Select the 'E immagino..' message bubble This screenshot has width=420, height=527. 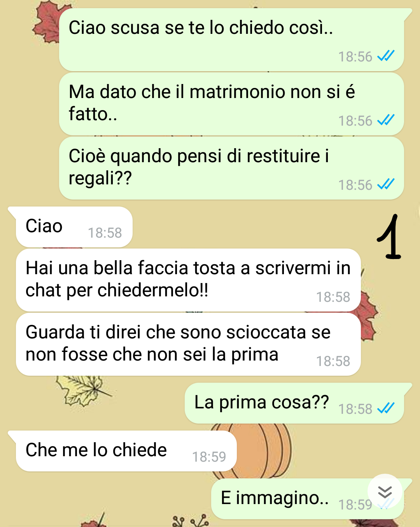tap(308, 499)
